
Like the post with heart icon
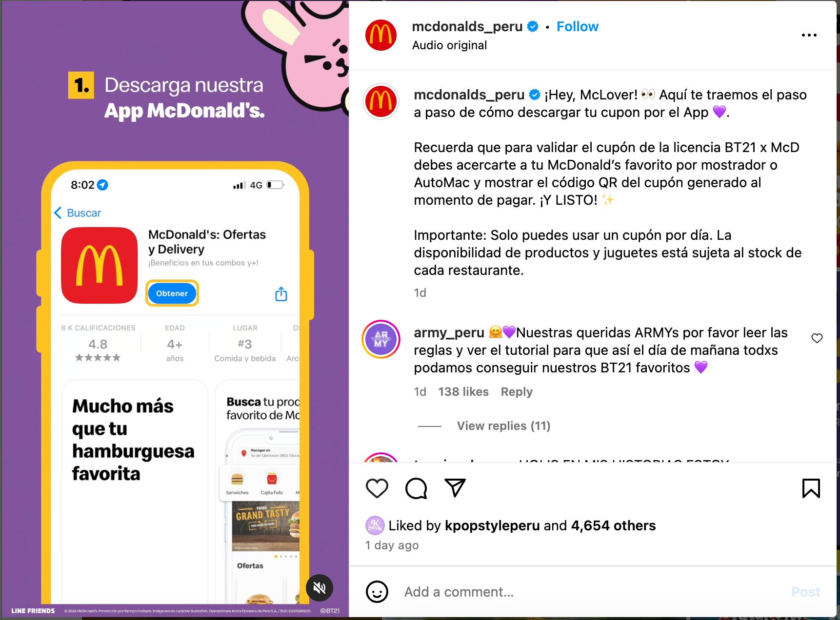(377, 488)
